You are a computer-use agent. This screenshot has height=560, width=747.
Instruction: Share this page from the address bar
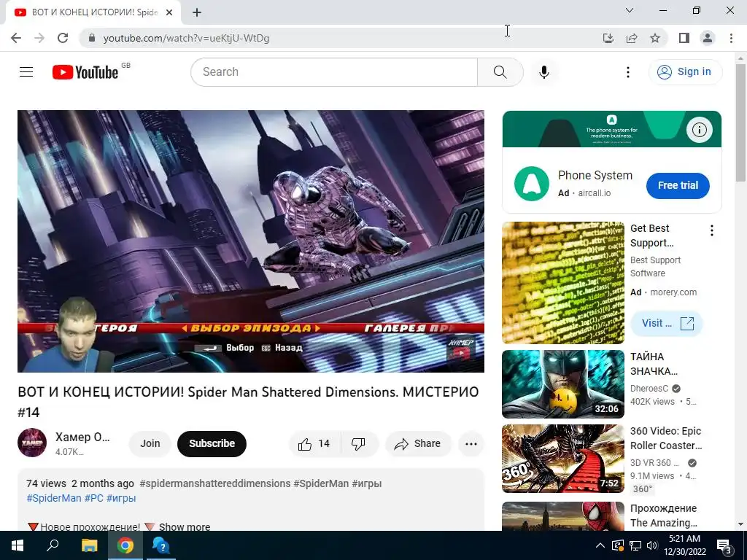click(632, 38)
